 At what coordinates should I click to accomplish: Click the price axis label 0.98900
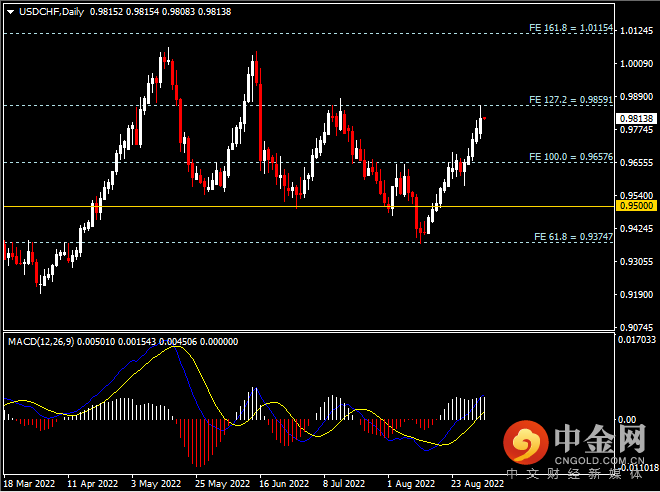636,97
